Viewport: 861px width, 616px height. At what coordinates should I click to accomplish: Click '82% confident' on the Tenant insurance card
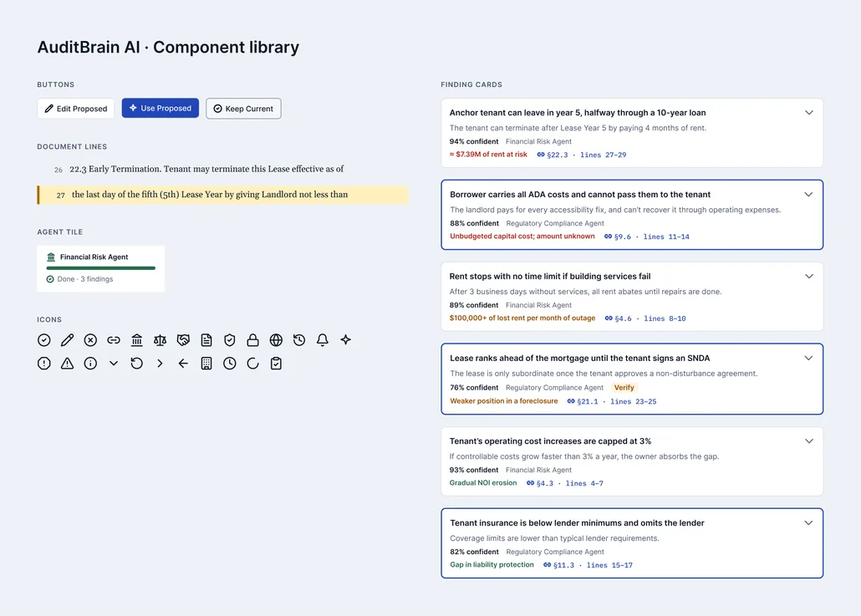475,552
